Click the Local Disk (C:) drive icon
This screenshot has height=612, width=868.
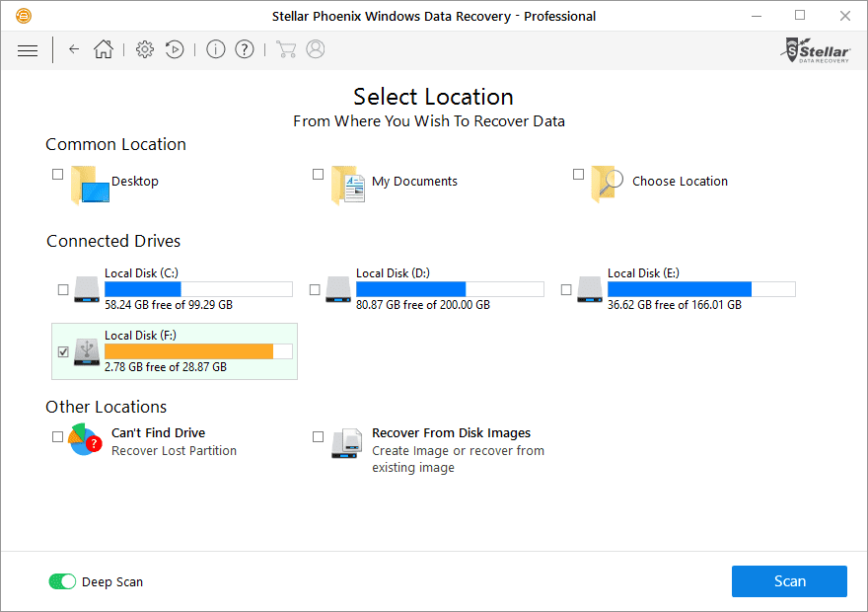click(x=87, y=289)
